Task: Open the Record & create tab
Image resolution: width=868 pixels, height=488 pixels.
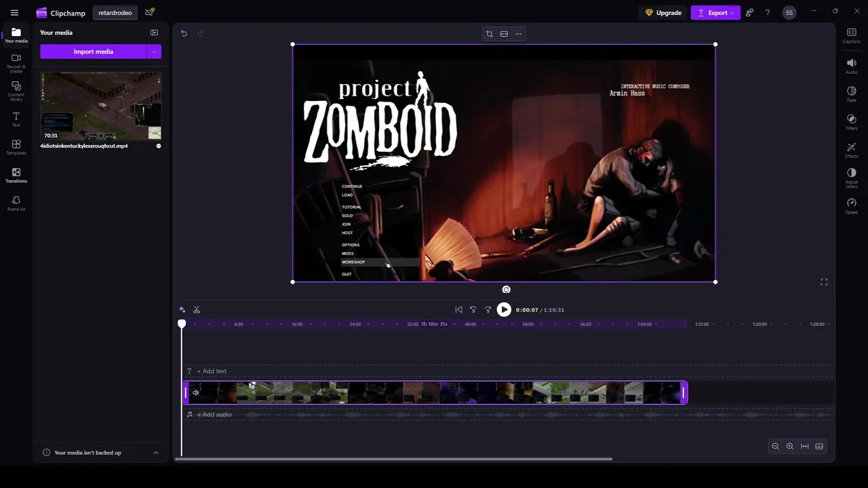Action: point(16,63)
